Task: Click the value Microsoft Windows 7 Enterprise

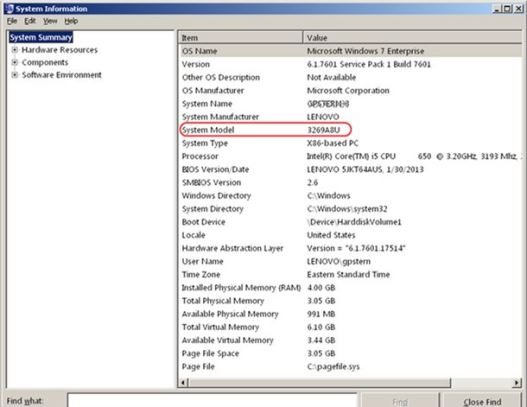Action: coord(365,51)
